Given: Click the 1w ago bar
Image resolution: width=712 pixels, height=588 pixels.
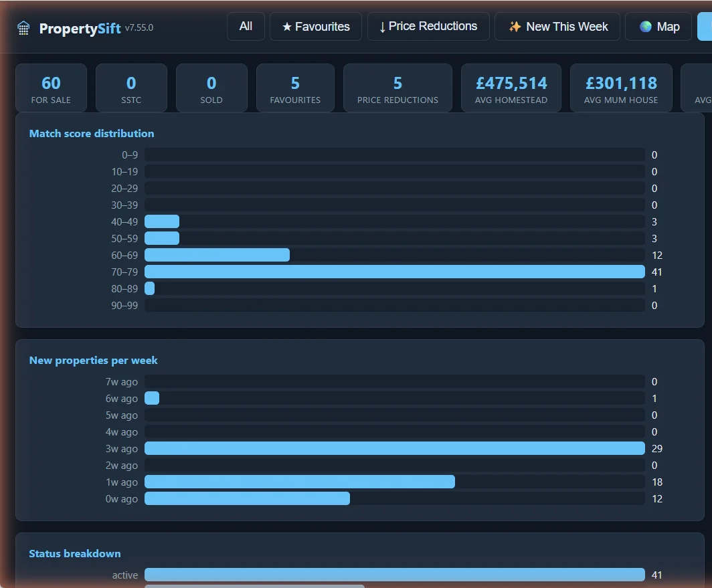Looking at the screenshot, I should coord(300,482).
